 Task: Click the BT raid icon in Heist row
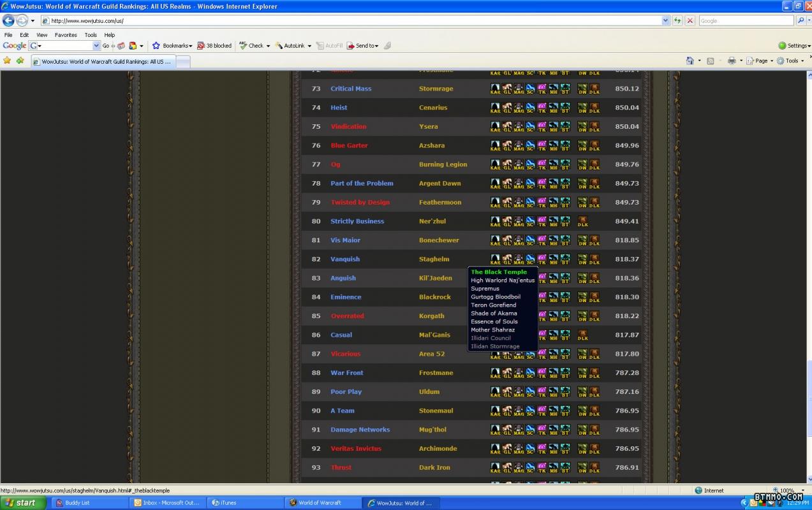click(565, 108)
